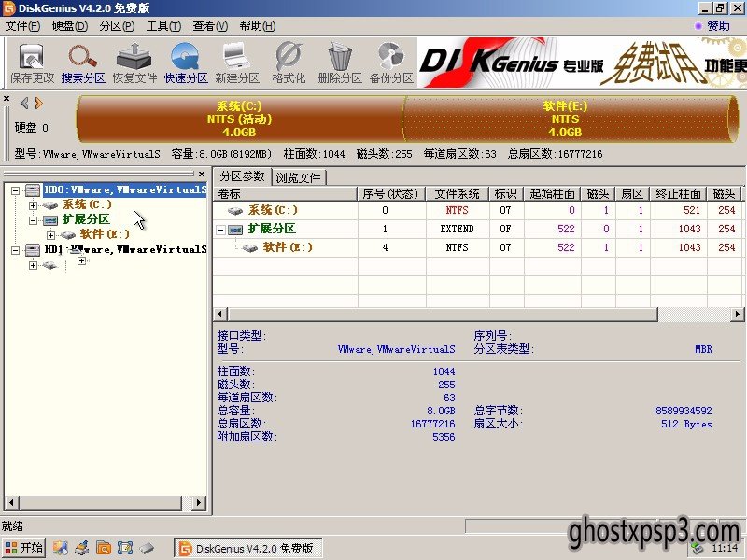Click the DiskGenius Professional banner ad

coord(582,63)
